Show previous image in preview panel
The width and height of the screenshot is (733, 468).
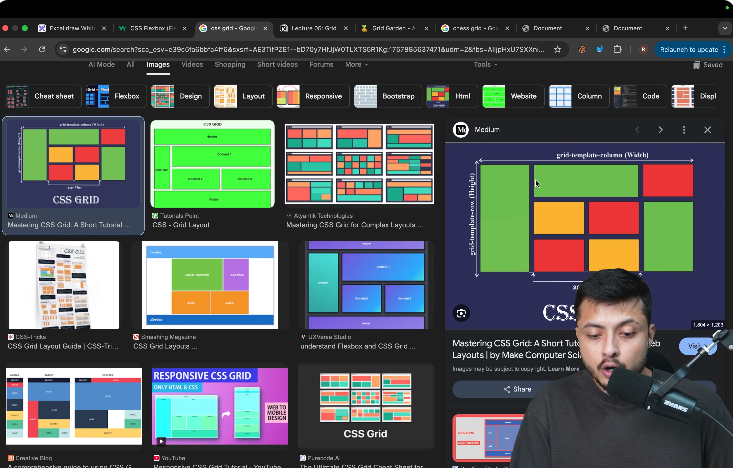(637, 130)
